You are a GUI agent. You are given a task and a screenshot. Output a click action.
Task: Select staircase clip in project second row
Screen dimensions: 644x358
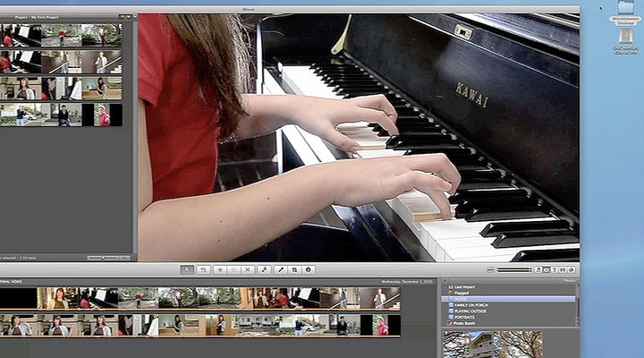tap(61, 62)
